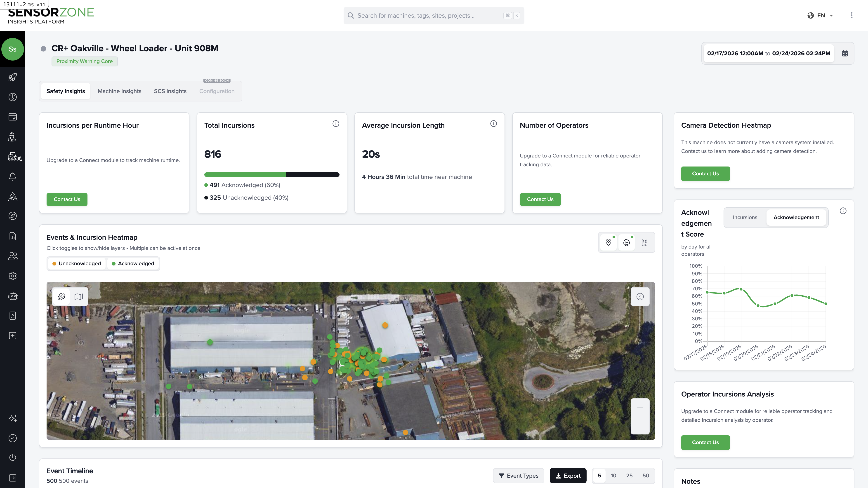Click Contact Us under Camera Detection Heatmap
Viewport: 868px width, 488px height.
[x=705, y=174]
